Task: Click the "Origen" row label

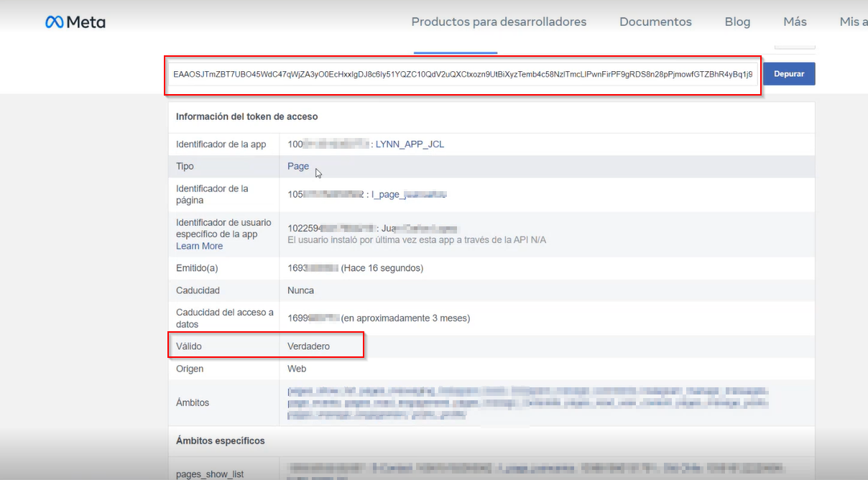Action: click(x=190, y=369)
